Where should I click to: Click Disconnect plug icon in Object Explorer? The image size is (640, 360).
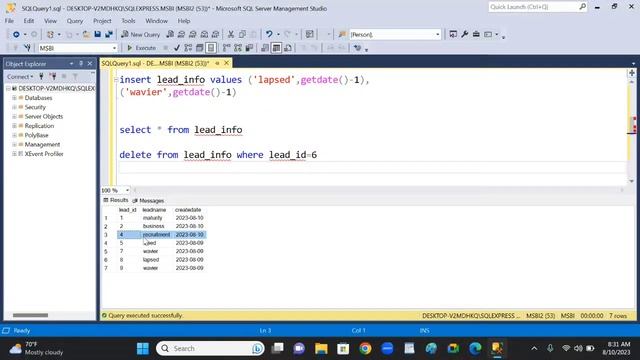tap(53, 76)
